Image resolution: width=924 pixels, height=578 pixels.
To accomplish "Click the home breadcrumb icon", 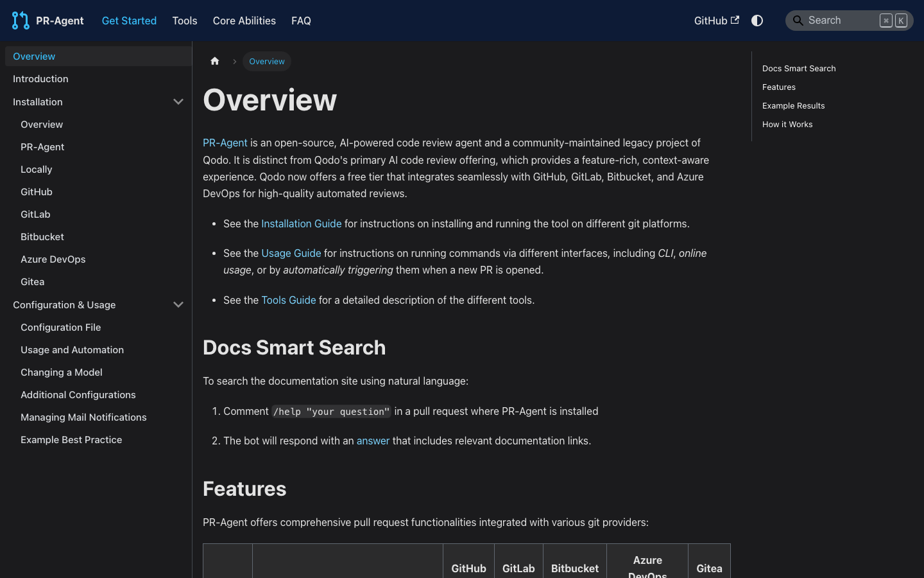I will point(215,61).
